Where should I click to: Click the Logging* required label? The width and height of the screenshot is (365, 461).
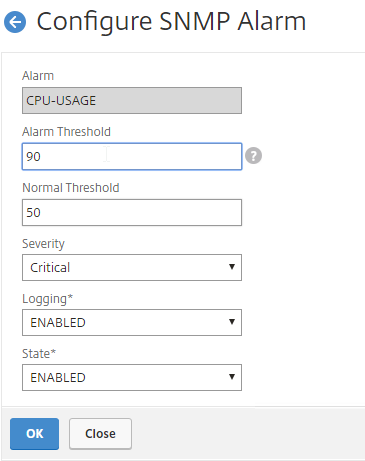pyautogui.click(x=47, y=299)
